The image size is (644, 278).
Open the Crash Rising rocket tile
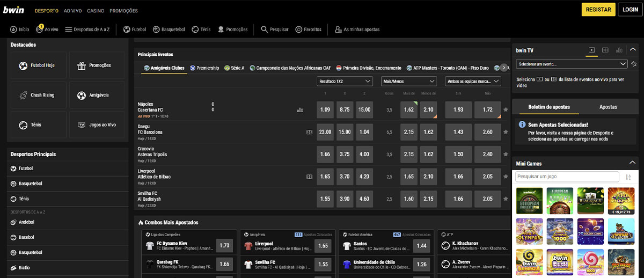point(38,95)
